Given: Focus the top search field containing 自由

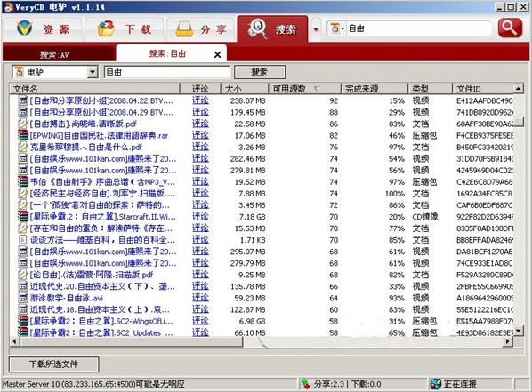Looking at the screenshot, I should click(x=419, y=28).
